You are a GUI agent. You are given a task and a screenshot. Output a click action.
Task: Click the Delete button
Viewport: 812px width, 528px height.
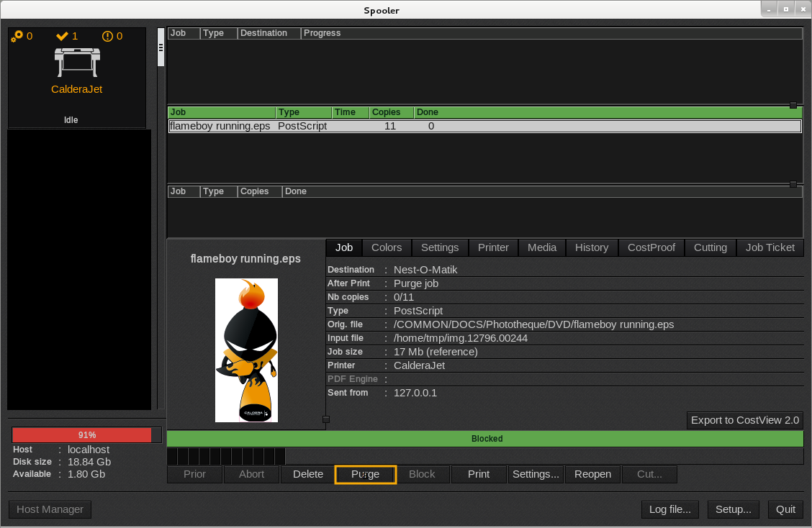(x=308, y=474)
